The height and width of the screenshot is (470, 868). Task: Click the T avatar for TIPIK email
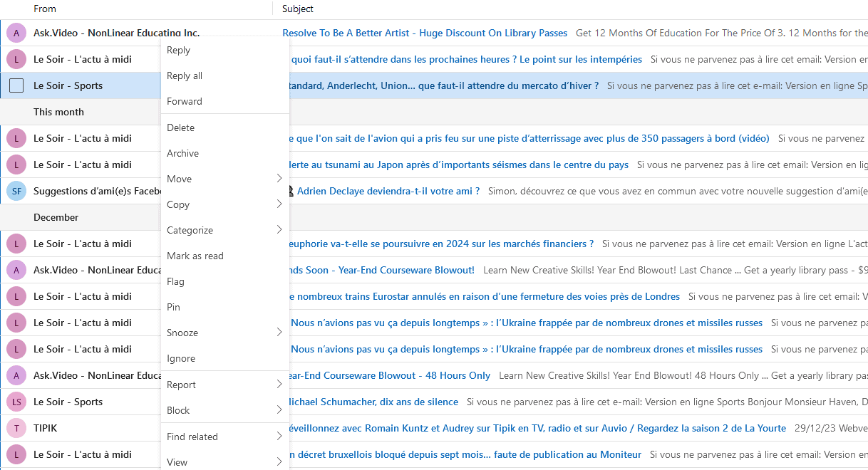point(16,428)
